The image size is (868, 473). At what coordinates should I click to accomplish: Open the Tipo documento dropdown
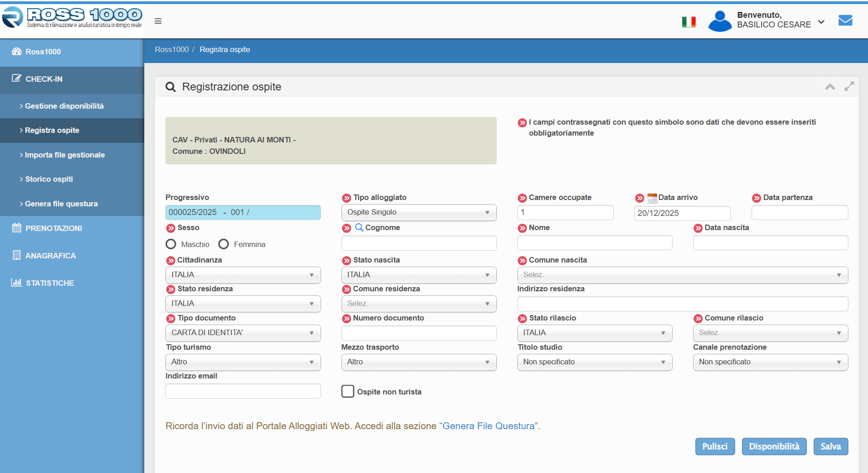coord(243,333)
